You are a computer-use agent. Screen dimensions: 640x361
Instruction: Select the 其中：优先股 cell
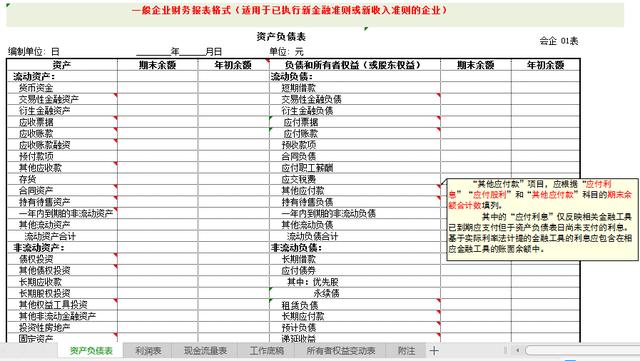(355, 282)
